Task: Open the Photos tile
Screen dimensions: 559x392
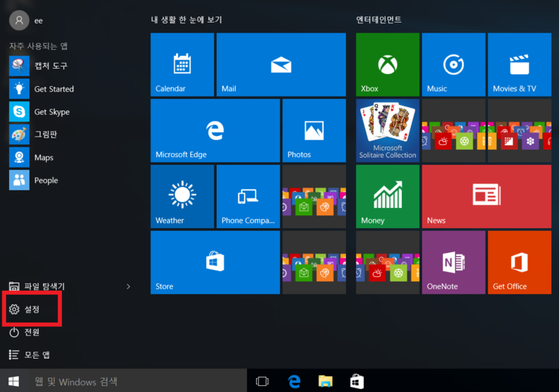Action: pyautogui.click(x=314, y=131)
